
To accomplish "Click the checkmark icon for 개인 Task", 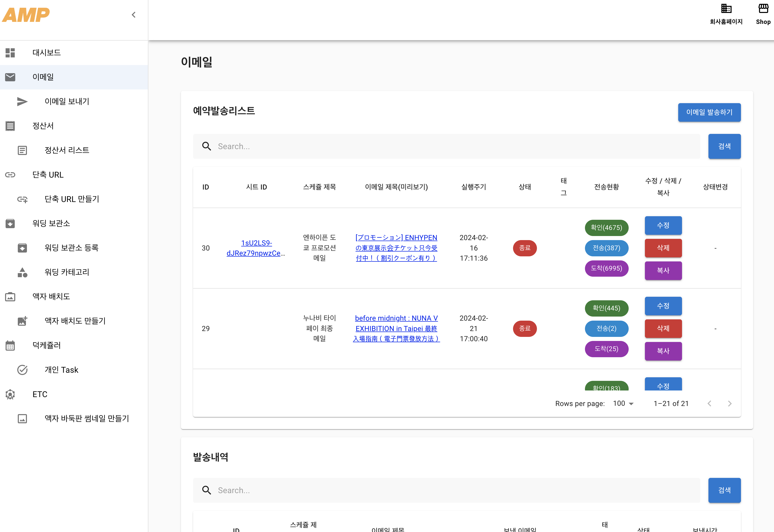I will [x=22, y=370].
